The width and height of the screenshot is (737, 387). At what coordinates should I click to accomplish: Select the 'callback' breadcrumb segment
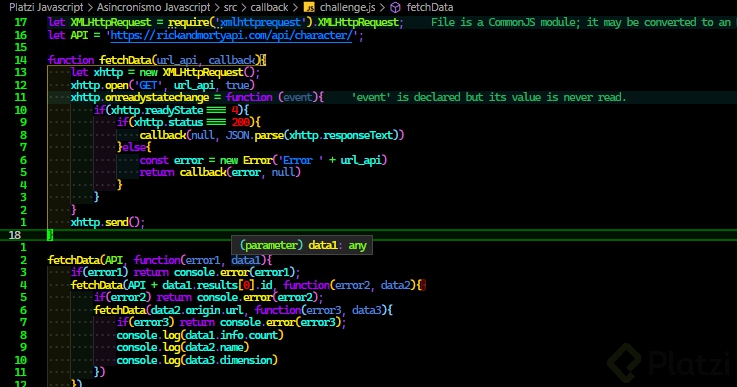pyautogui.click(x=269, y=7)
